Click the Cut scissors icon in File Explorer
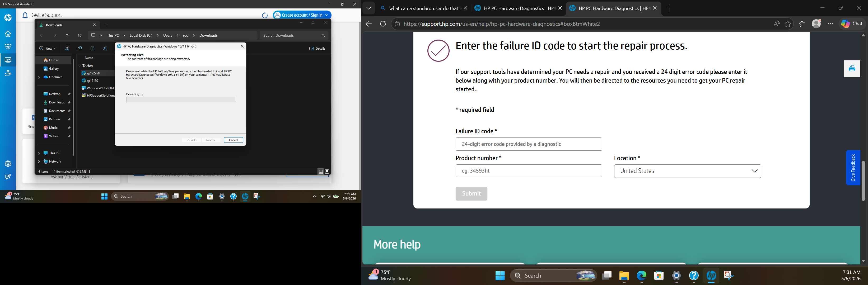 coord(67,49)
